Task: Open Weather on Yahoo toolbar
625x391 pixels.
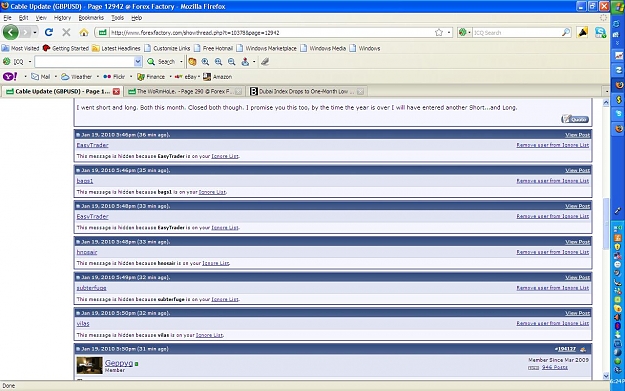Action: (77, 77)
